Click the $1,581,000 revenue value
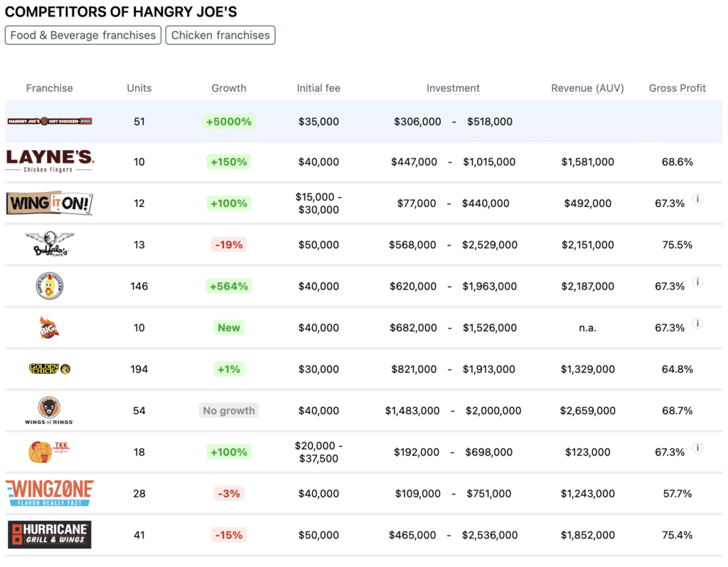728x567 pixels. [x=587, y=161]
